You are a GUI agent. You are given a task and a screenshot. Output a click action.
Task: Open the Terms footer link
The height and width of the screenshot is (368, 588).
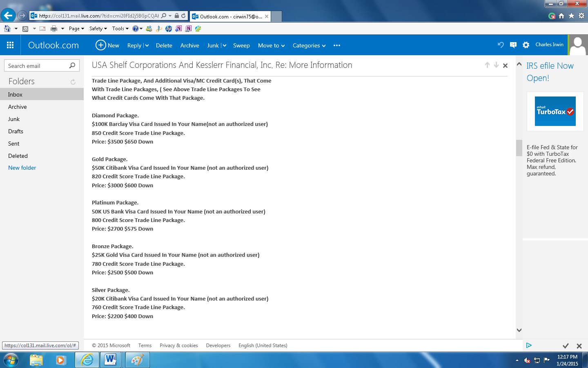click(x=145, y=346)
